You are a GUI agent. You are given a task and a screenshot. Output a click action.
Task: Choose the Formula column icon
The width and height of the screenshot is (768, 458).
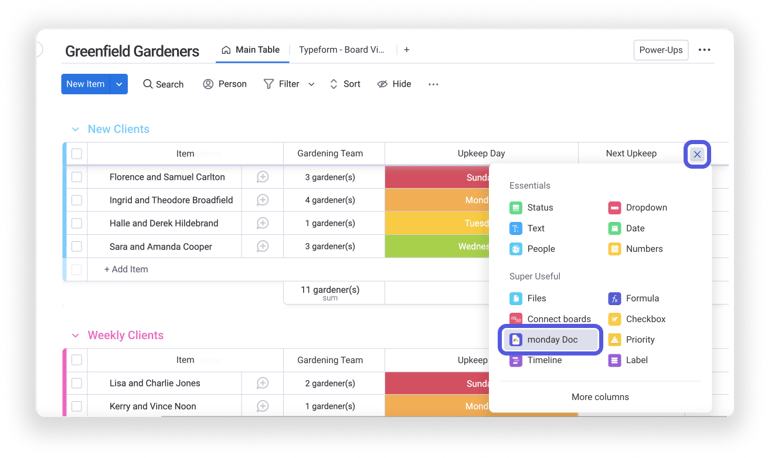point(615,298)
